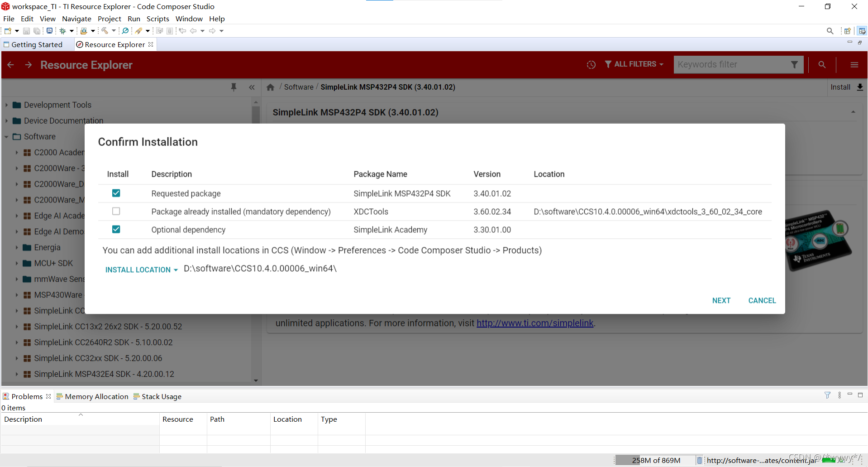
Task: Open the hamburger menu in red header
Action: [x=854, y=65]
